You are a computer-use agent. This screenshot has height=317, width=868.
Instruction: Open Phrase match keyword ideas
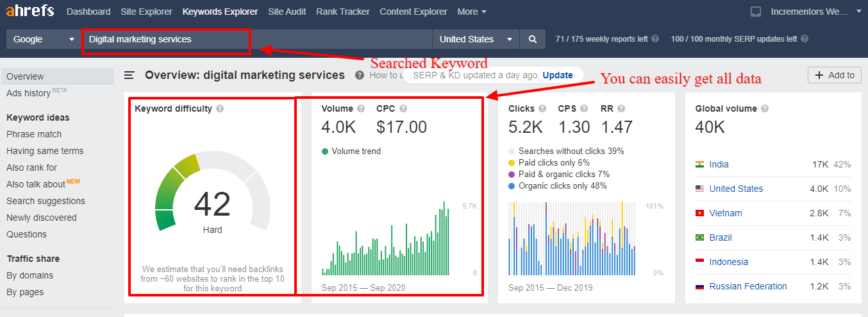click(x=34, y=134)
